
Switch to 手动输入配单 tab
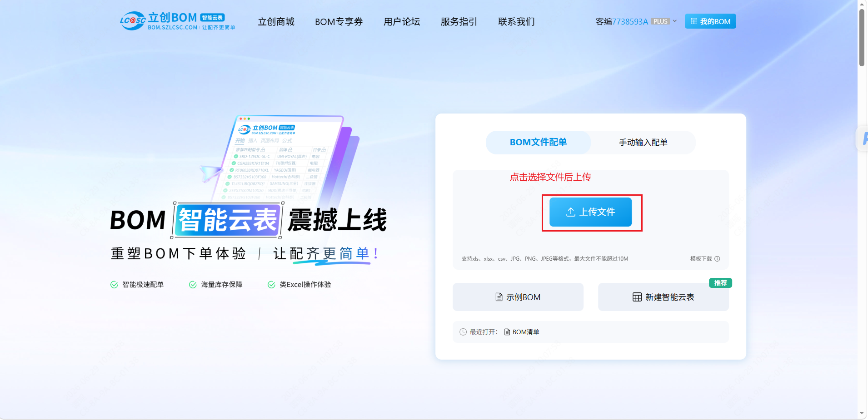pos(643,142)
